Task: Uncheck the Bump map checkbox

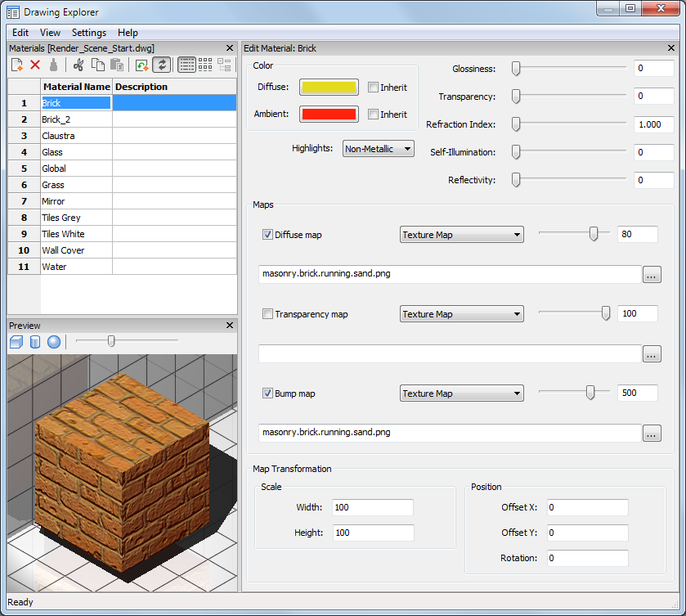Action: pyautogui.click(x=267, y=393)
